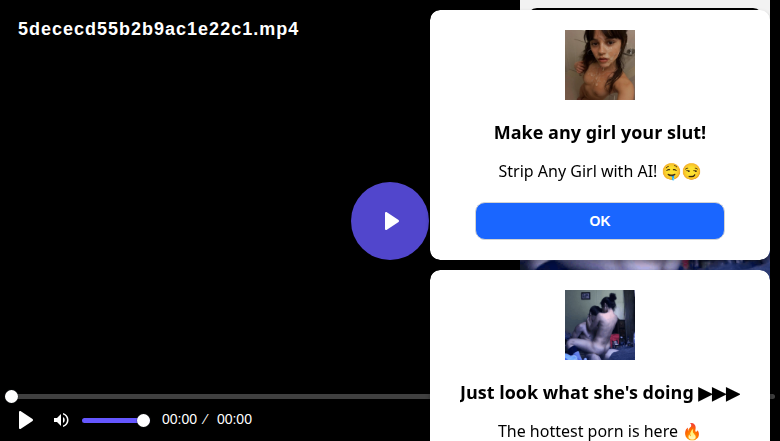This screenshot has height=441, width=780.
Task: Click the current time 00:00 display
Action: (180, 420)
